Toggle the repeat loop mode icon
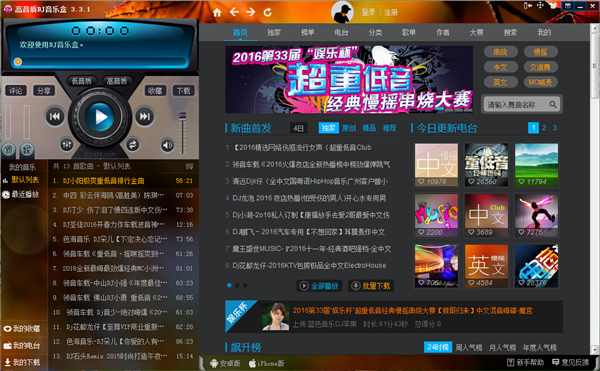600x371 pixels. (x=132, y=145)
